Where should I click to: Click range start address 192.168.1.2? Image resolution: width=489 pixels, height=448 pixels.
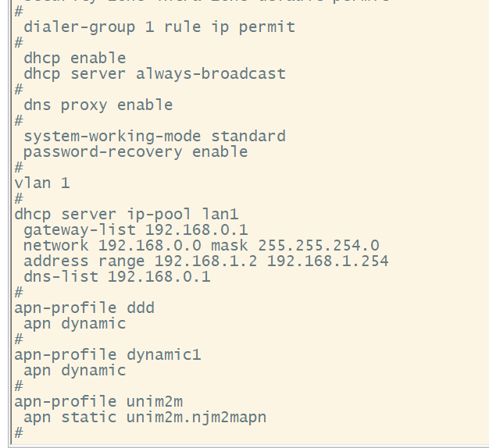point(206,261)
